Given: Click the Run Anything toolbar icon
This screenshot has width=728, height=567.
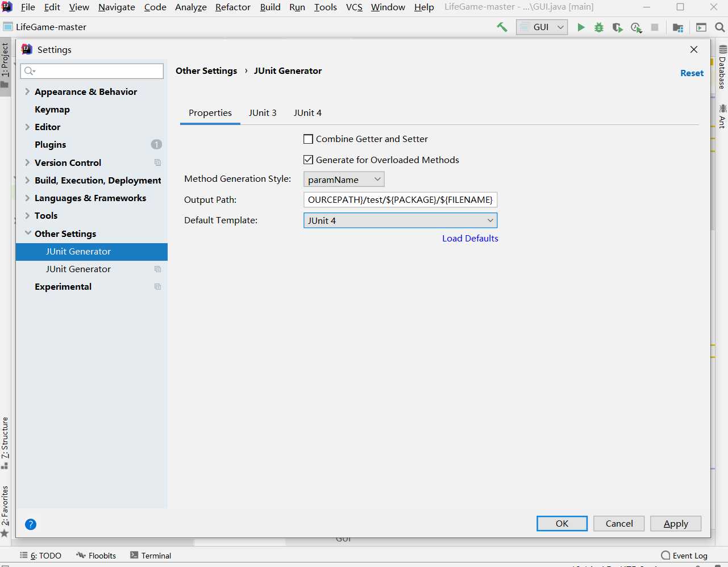Looking at the screenshot, I should point(701,27).
